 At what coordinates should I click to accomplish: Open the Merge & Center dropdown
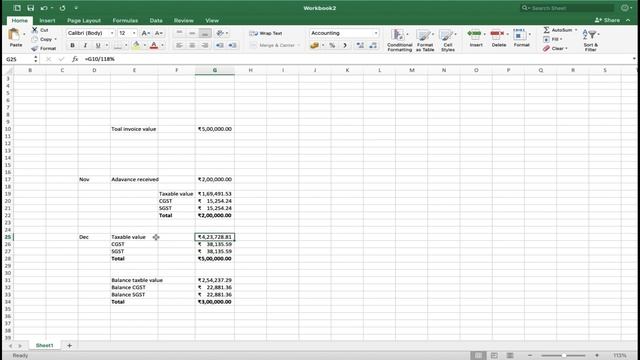pyautogui.click(x=299, y=45)
